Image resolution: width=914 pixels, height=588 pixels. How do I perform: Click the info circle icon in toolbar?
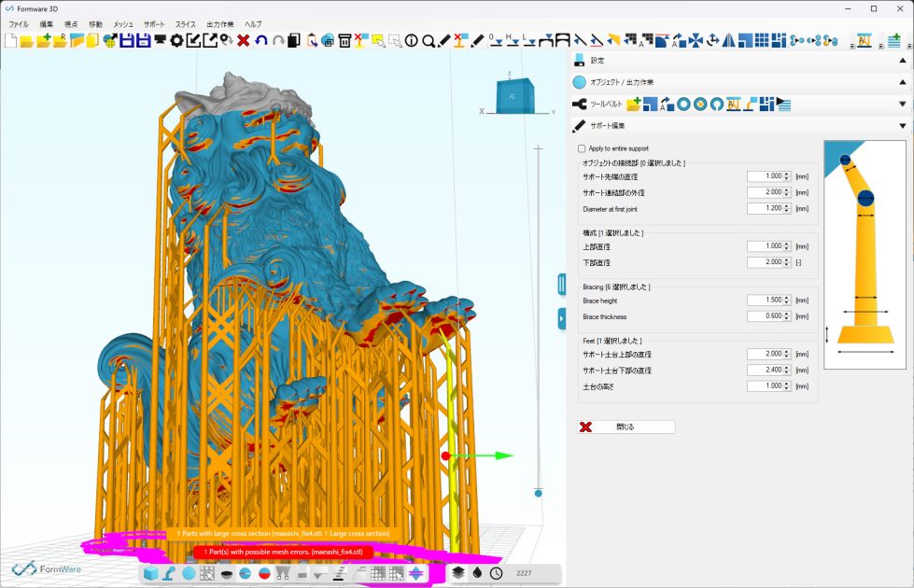tap(411, 40)
